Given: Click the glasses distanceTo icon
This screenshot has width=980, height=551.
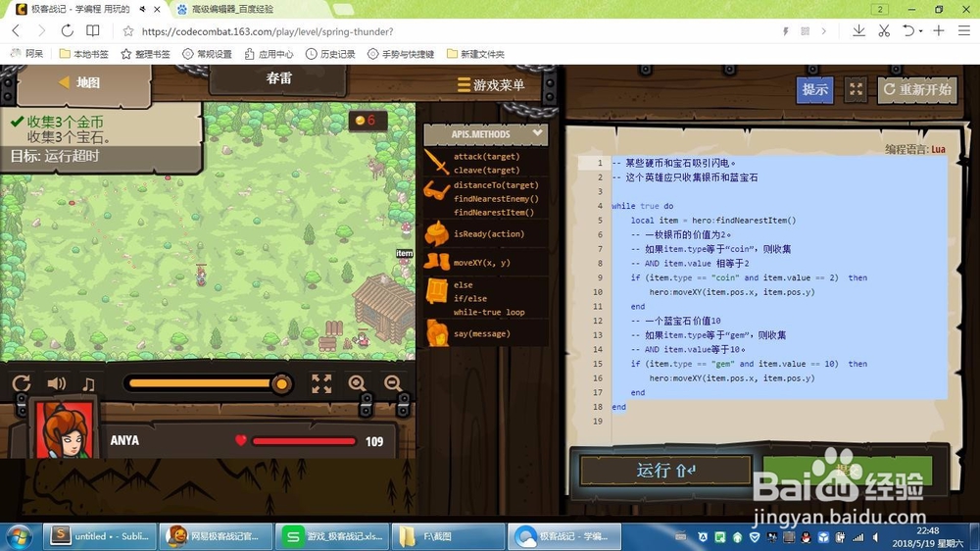Looking at the screenshot, I should pos(436,191).
